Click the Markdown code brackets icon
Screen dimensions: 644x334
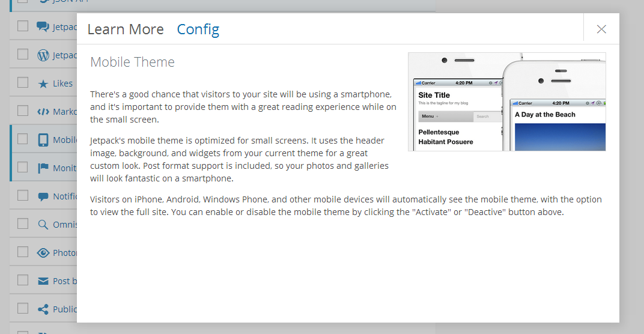tap(43, 112)
